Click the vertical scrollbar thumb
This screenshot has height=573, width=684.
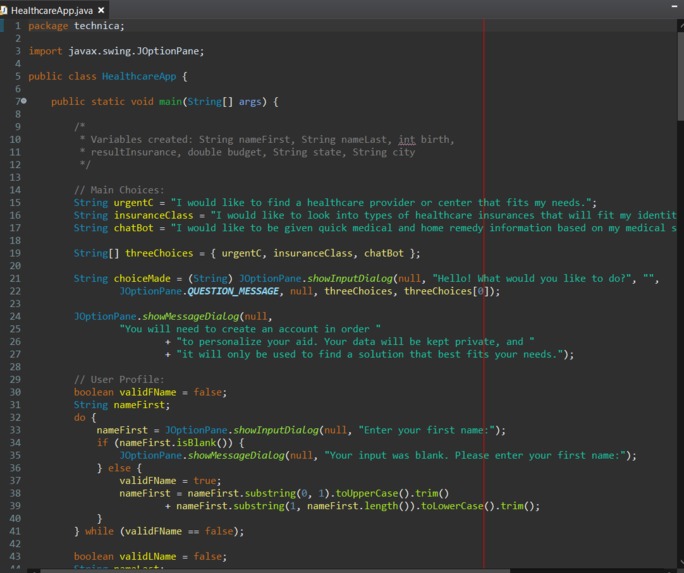[x=681, y=74]
